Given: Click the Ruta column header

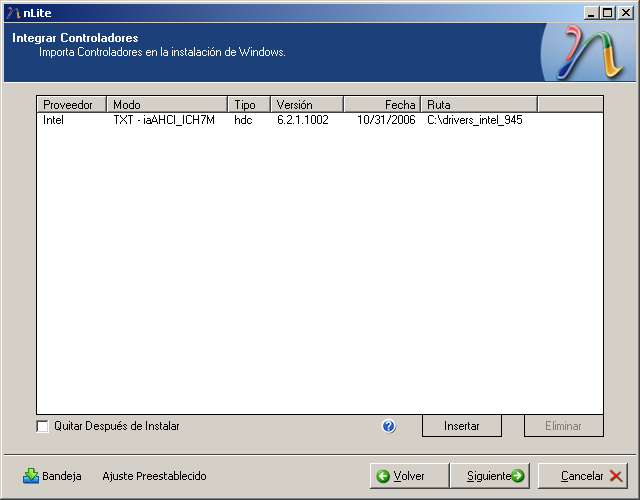Looking at the screenshot, I should (478, 104).
